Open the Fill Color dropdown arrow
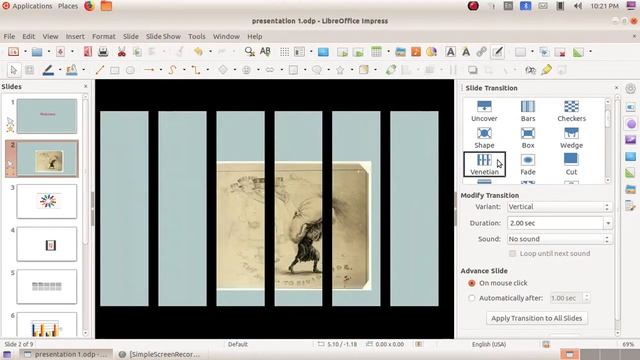 coord(84,70)
